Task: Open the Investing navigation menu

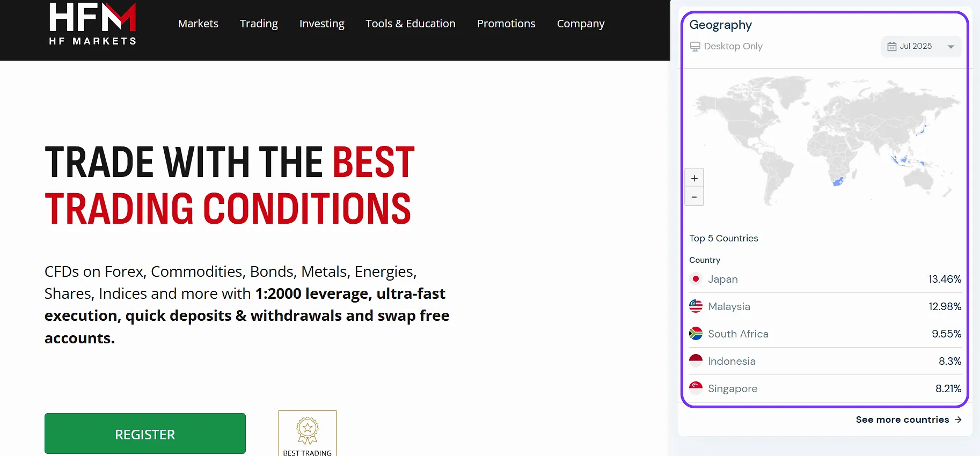Action: click(x=321, y=24)
